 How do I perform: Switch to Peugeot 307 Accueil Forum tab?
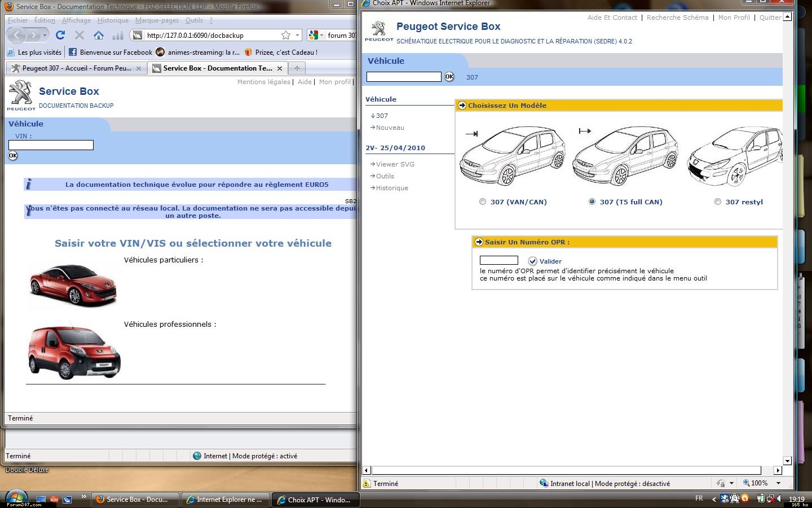tap(76, 68)
